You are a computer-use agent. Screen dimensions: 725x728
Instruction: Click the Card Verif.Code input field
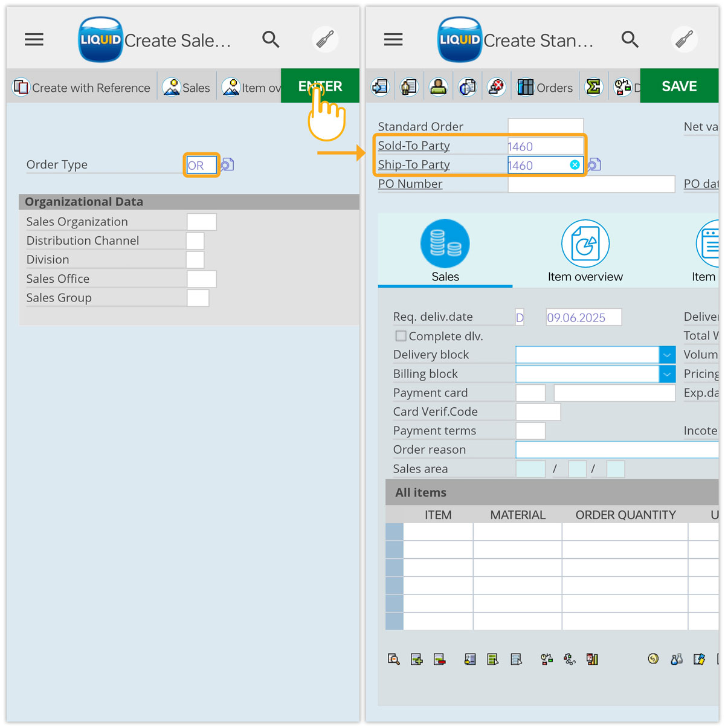click(538, 412)
